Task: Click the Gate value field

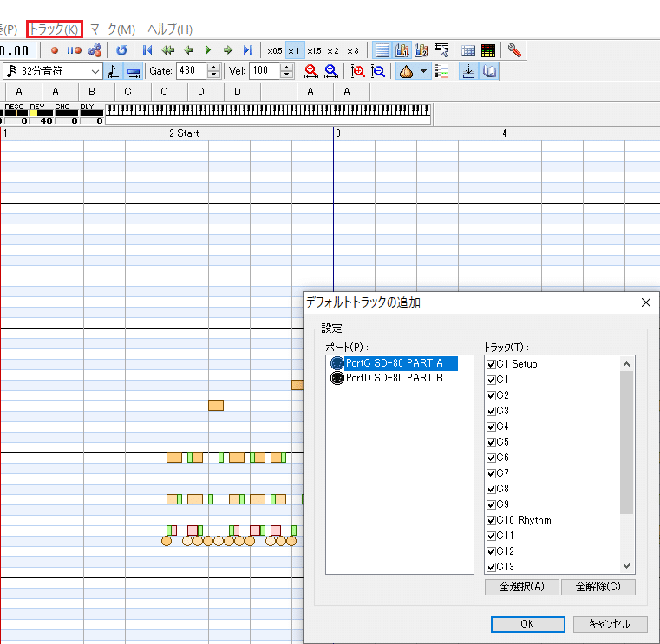Action: point(192,71)
